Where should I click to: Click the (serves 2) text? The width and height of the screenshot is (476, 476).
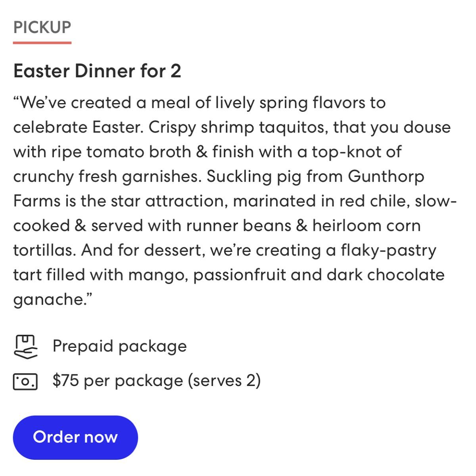pyautogui.click(x=224, y=381)
